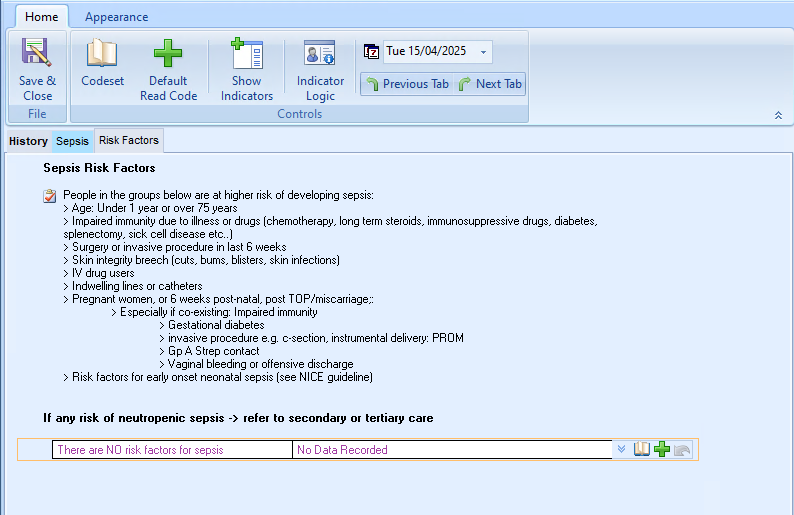Viewport: 794px width, 515px height.
Task: Switch to the Home ribbon tab
Action: pyautogui.click(x=42, y=17)
